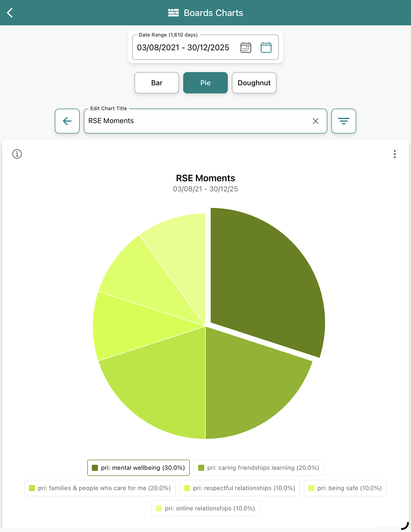Image resolution: width=411 pixels, height=532 pixels.
Task: Open the caring friendships learning legend entry
Action: [259, 468]
